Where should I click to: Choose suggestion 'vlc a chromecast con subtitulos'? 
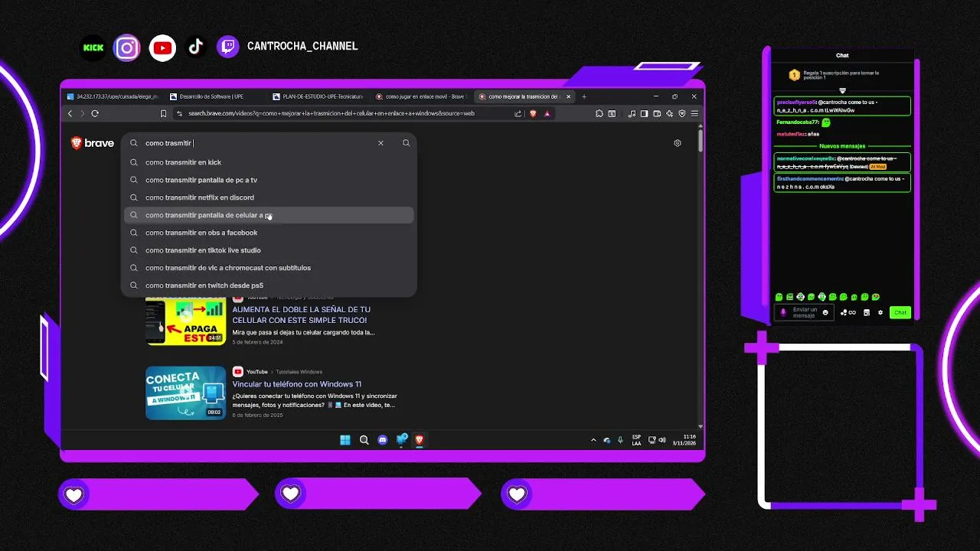(269, 268)
